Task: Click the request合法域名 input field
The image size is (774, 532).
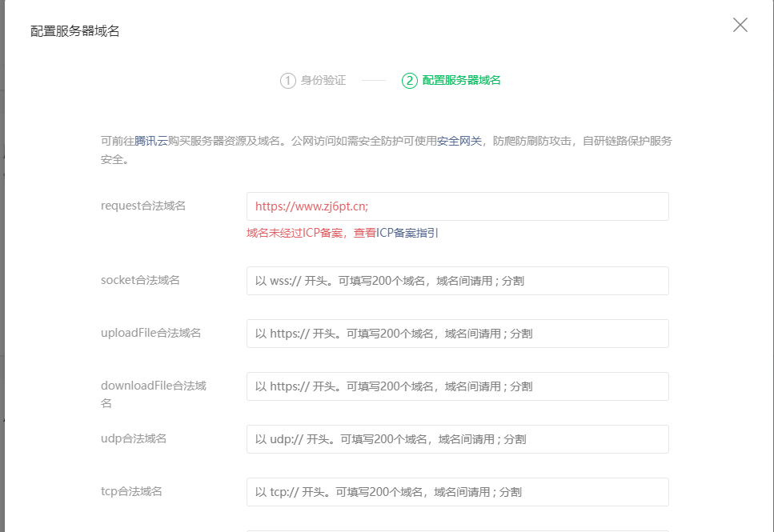Action: pyautogui.click(x=458, y=206)
